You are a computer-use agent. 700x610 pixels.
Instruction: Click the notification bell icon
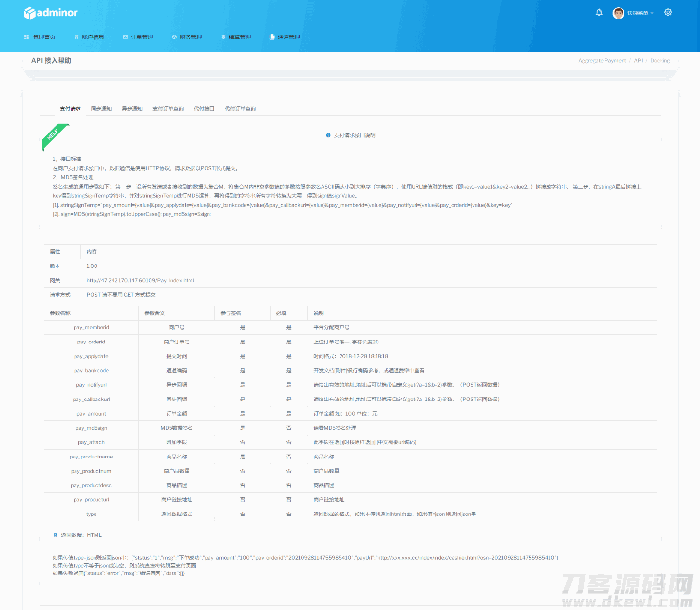tap(599, 13)
